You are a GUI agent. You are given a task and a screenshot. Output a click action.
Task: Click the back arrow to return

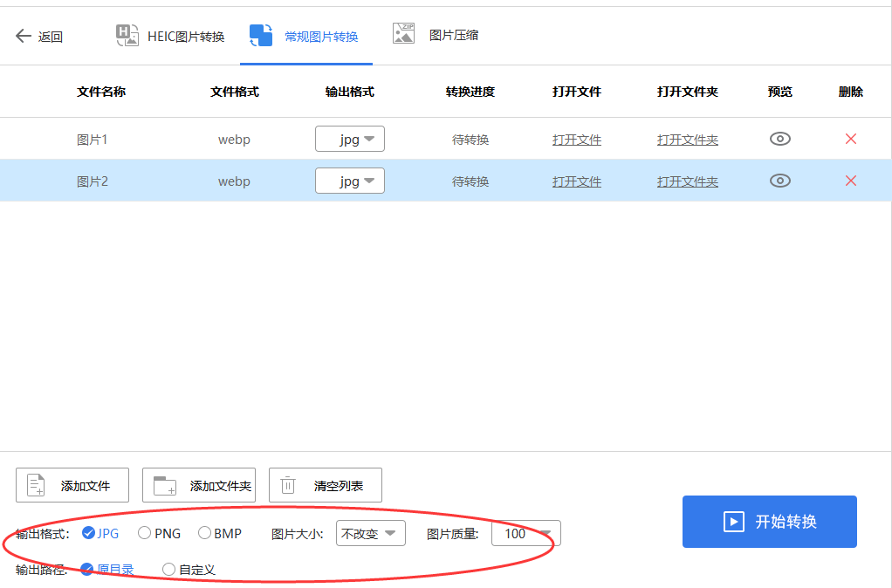click(x=23, y=35)
